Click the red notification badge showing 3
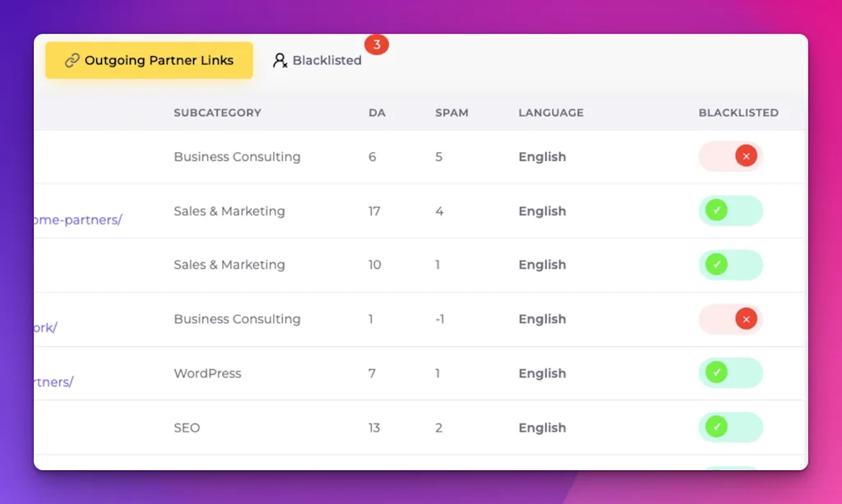 (x=377, y=44)
